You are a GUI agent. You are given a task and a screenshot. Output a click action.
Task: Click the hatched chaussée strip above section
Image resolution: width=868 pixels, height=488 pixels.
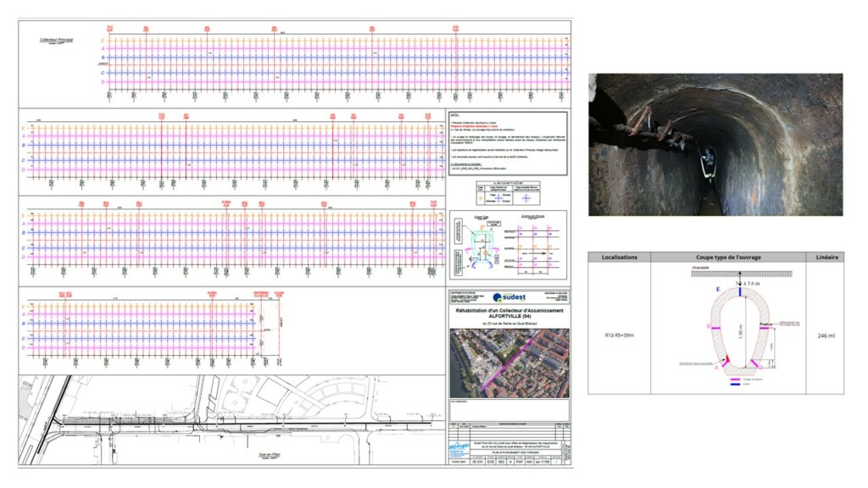(x=742, y=274)
